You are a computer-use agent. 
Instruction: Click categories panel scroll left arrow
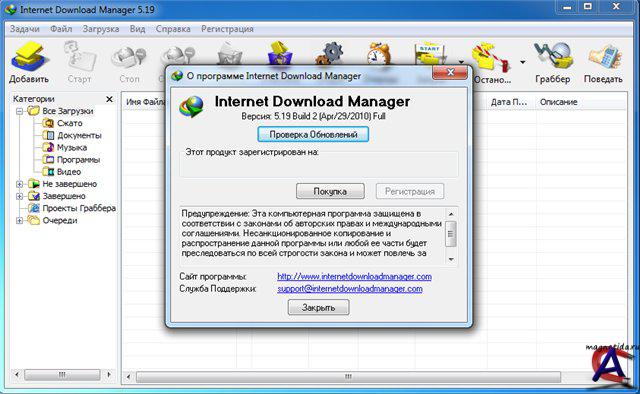(17, 374)
